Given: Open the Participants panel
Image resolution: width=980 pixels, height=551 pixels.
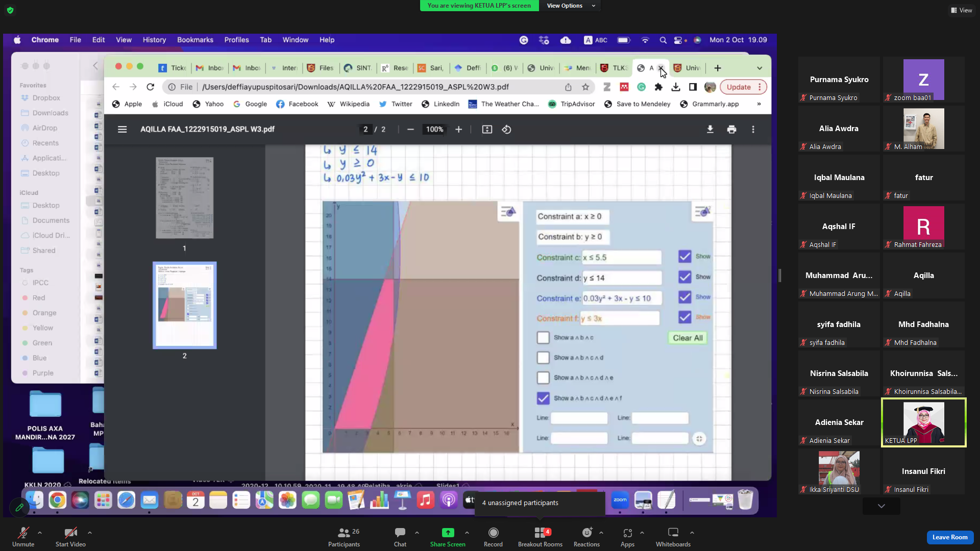Looking at the screenshot, I should [x=344, y=537].
